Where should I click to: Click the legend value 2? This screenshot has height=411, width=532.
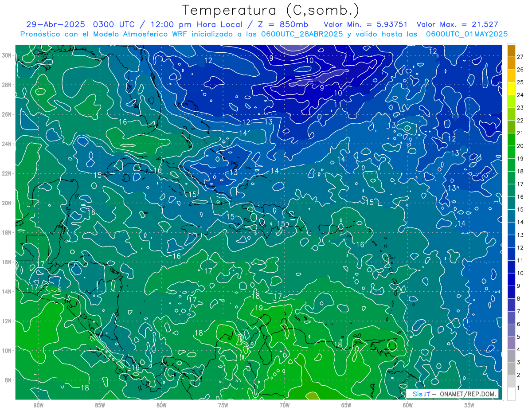pyautogui.click(x=519, y=375)
